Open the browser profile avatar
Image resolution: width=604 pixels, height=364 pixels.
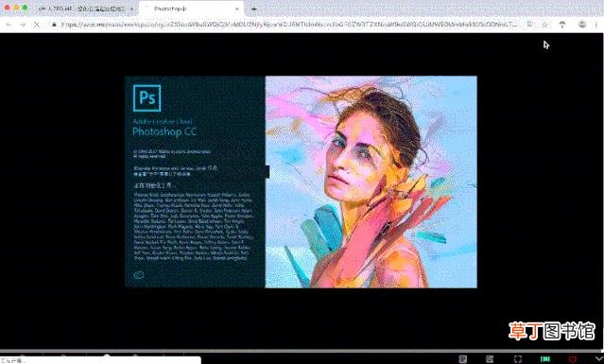tap(582, 25)
